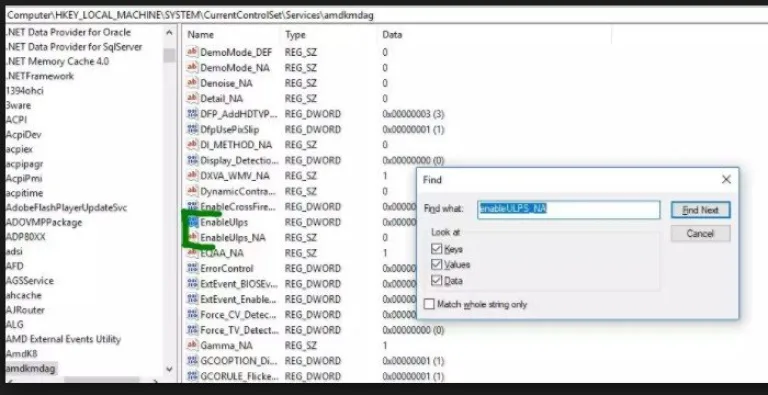
Task: Select the EnableCrossFire value name
Action: tap(238, 207)
